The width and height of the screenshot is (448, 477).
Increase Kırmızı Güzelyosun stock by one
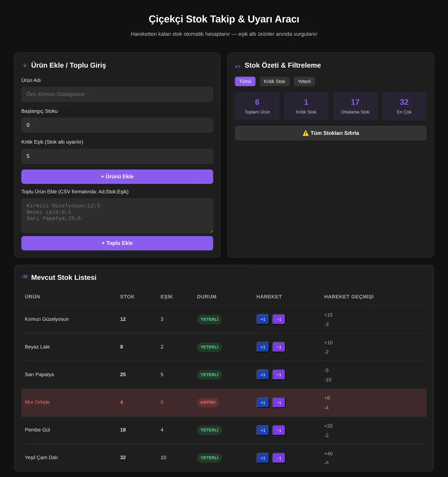(263, 319)
